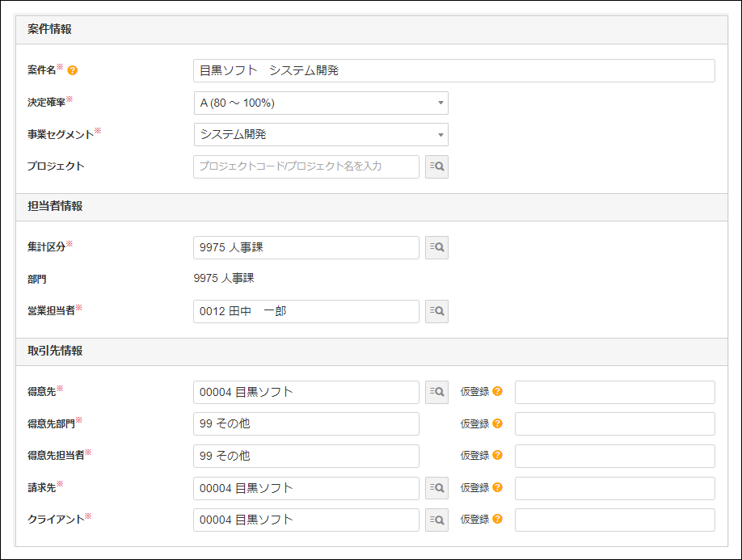Viewport: 742px width, 560px height.
Task: Open the 請求先 search lookup icon
Action: (x=436, y=488)
